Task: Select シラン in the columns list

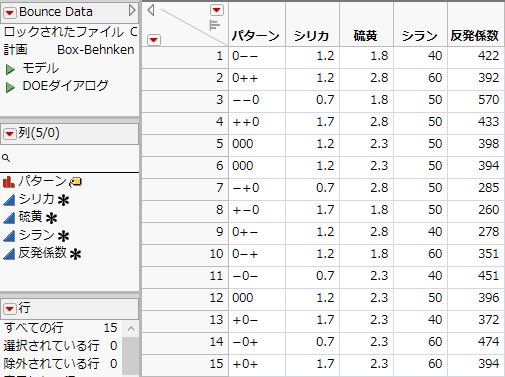Action: (36, 235)
